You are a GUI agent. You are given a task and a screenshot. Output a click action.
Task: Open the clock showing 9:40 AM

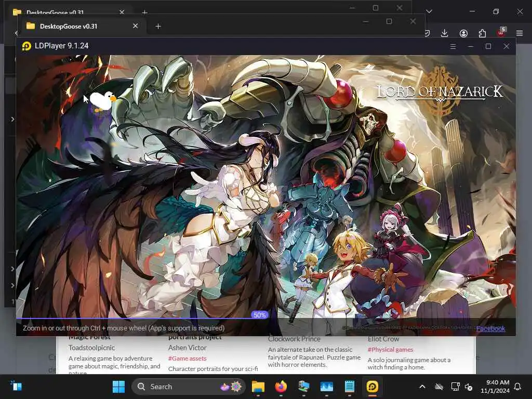495,387
